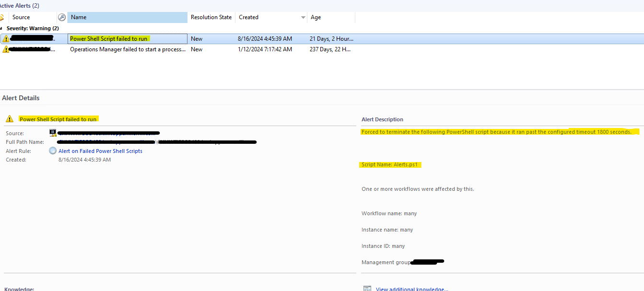Click the warning icon beside the Operations Manager alert
Image resolution: width=644 pixels, height=291 pixels.
click(x=5, y=49)
